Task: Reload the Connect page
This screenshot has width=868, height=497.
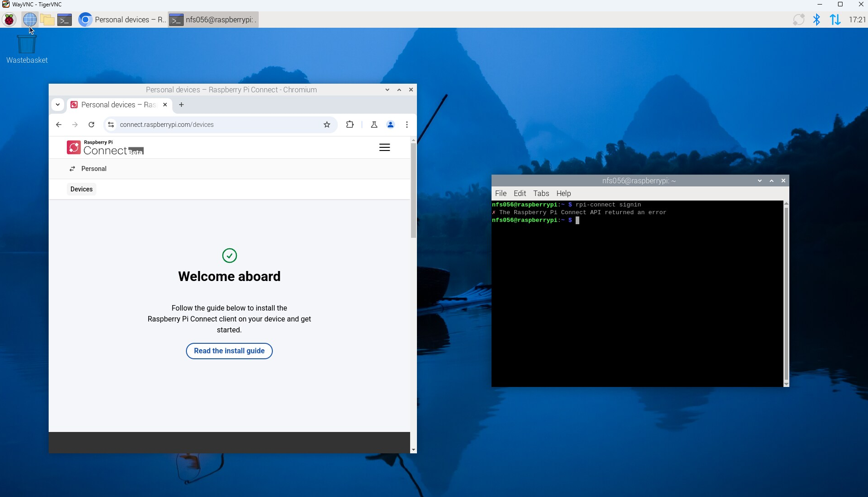Action: [91, 125]
